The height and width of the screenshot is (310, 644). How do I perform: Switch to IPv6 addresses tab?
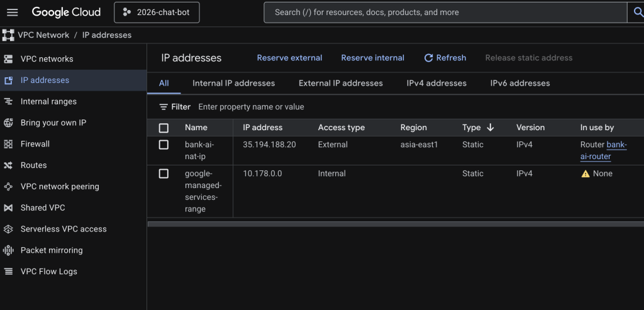click(x=520, y=84)
